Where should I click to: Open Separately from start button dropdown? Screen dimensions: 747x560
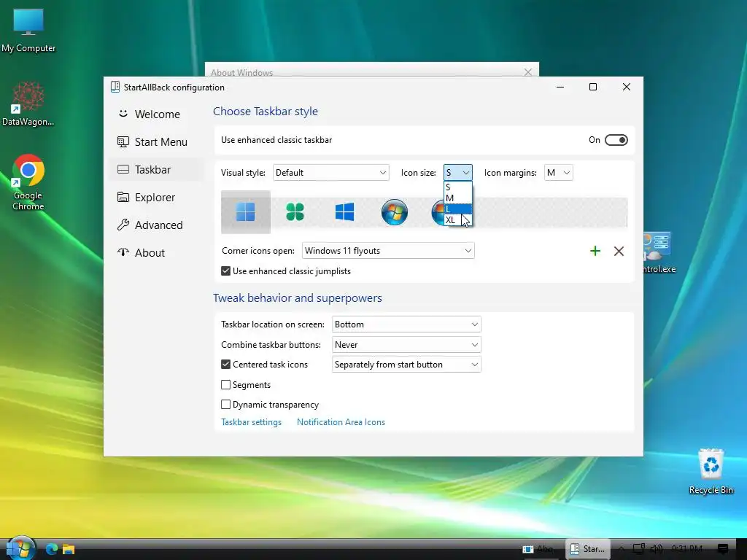tap(406, 365)
